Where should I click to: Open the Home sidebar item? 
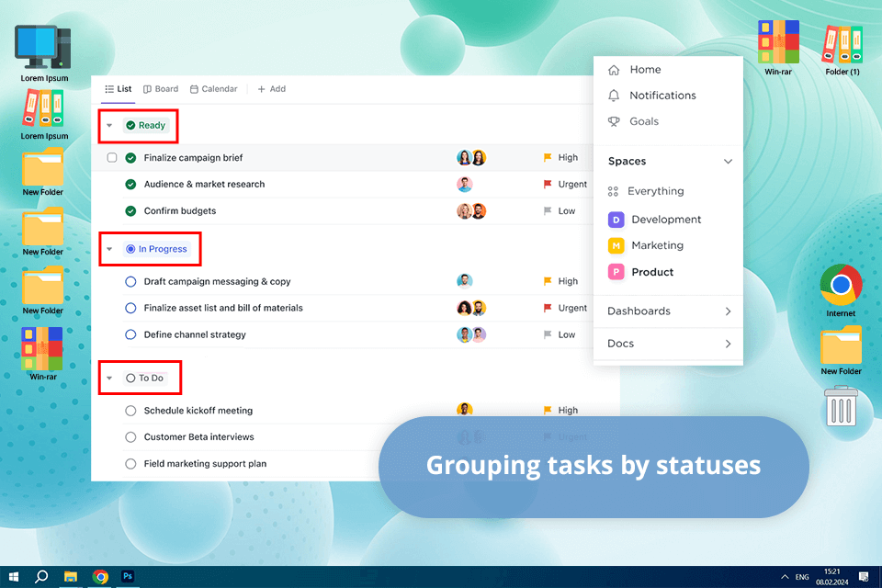(634, 69)
